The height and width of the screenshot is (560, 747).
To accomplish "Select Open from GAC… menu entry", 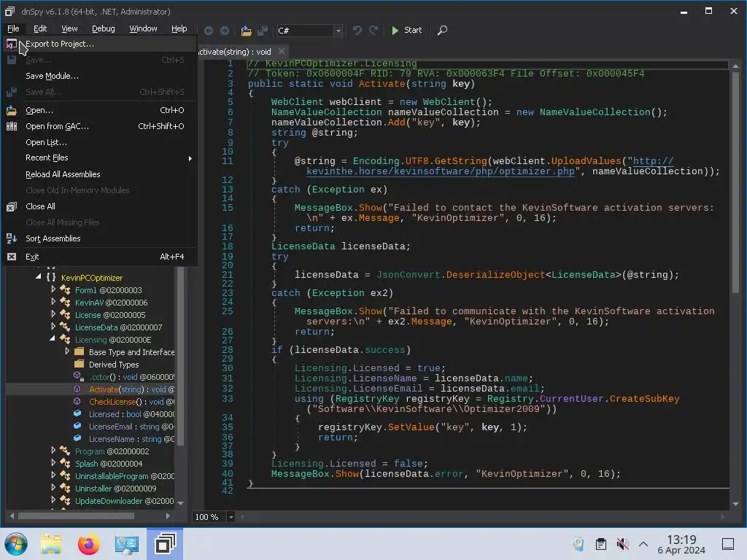I will click(99, 126).
